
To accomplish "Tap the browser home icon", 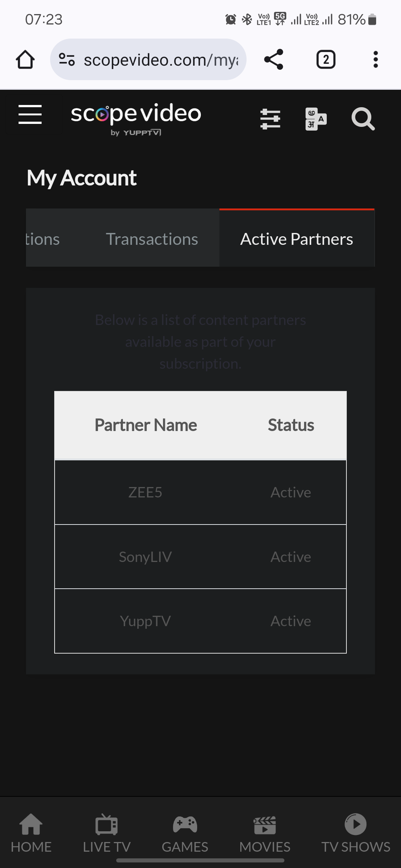I will click(25, 60).
